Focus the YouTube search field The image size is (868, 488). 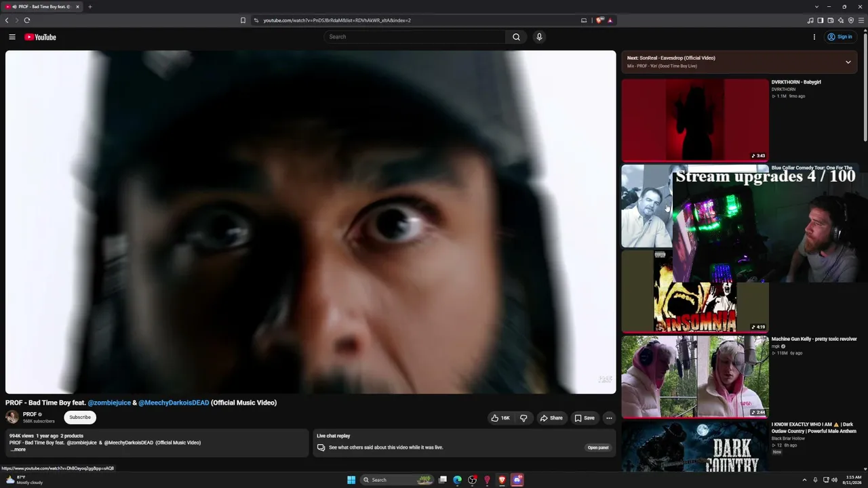point(414,37)
